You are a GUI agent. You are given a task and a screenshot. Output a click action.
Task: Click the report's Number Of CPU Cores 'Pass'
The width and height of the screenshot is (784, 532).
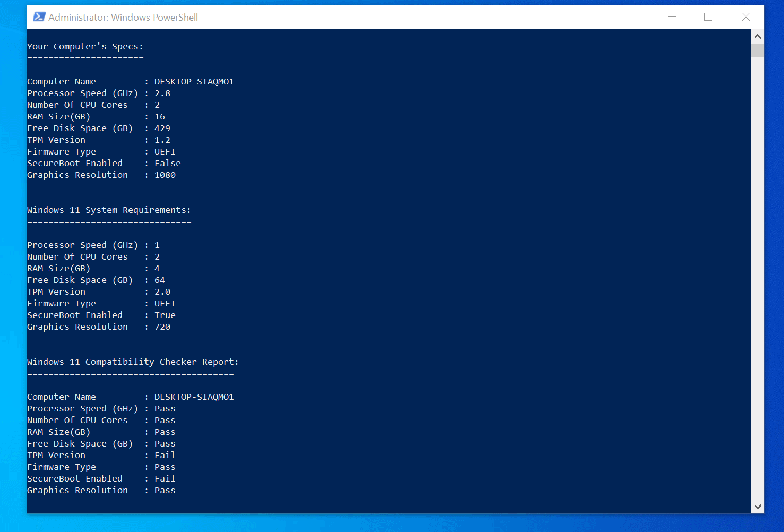click(165, 421)
